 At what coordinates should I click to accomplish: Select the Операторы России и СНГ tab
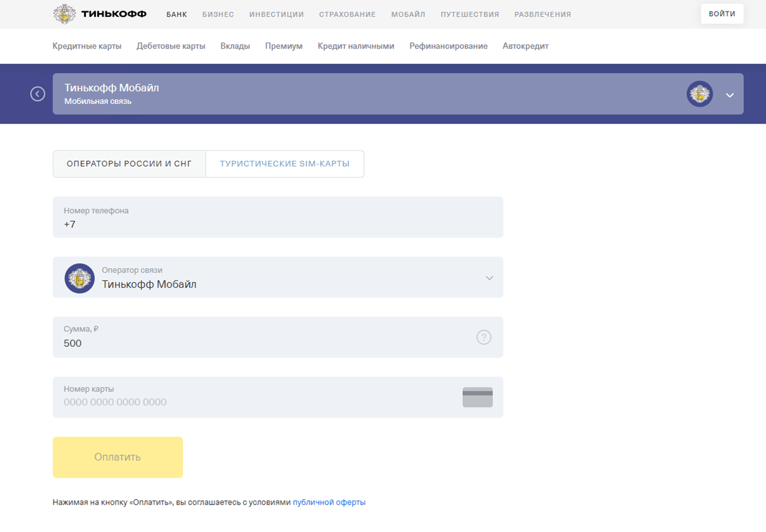pos(129,164)
